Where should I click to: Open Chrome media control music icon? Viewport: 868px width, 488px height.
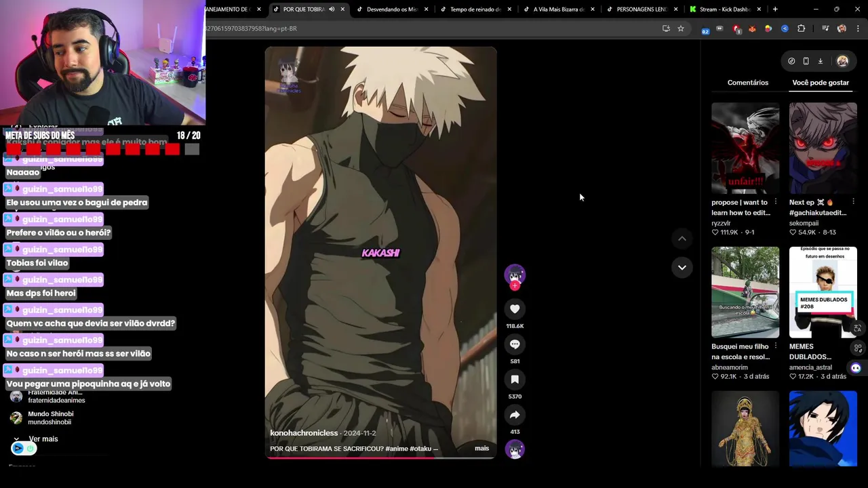[825, 28]
